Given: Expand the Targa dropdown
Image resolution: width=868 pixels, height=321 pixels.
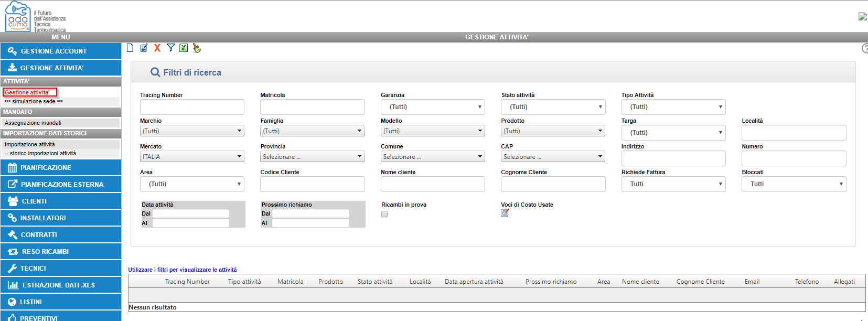Looking at the screenshot, I should click(x=673, y=133).
